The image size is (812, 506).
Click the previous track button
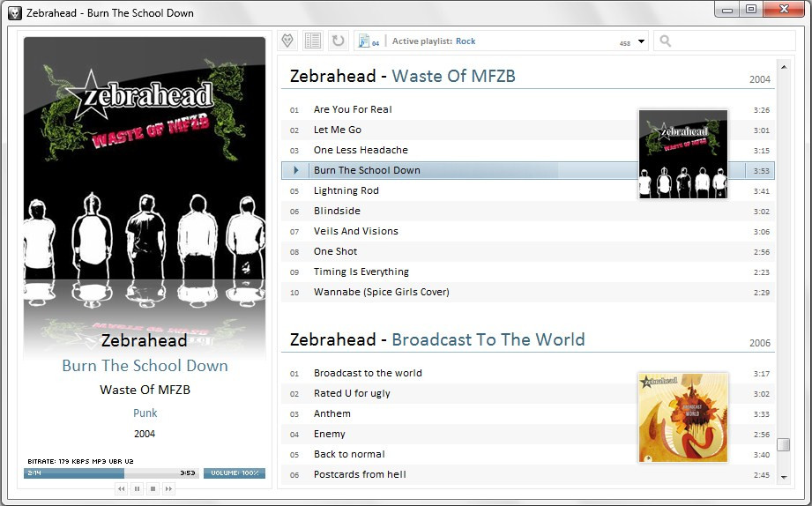point(121,488)
